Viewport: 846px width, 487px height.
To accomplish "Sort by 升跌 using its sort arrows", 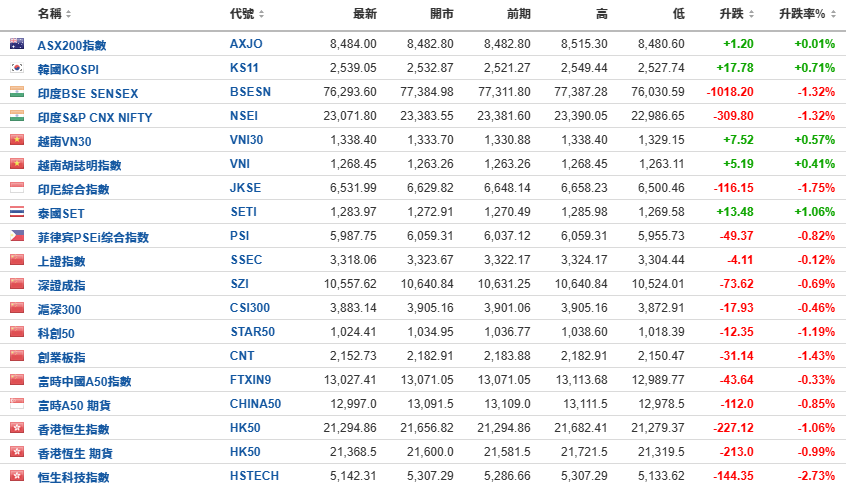I will pos(752,14).
